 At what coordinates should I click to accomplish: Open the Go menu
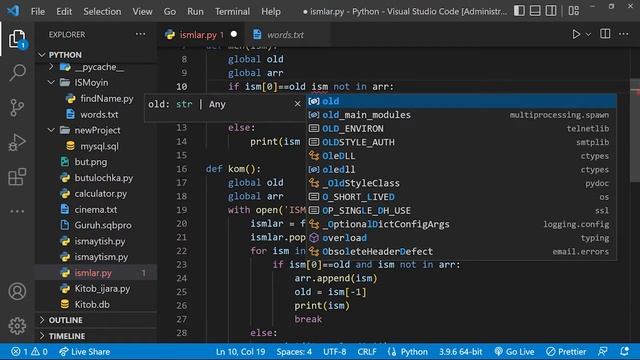(170, 11)
